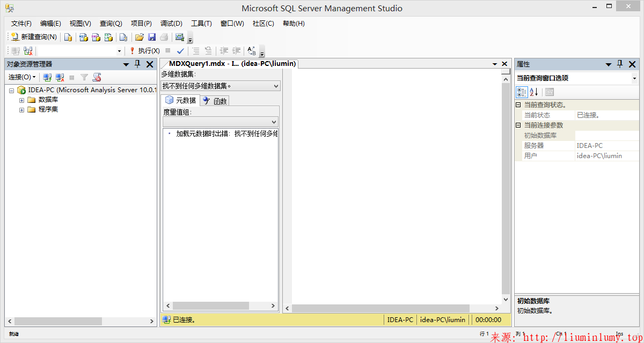Click the Alphabetical sort icon in Properties
The image size is (644, 343).
(533, 92)
